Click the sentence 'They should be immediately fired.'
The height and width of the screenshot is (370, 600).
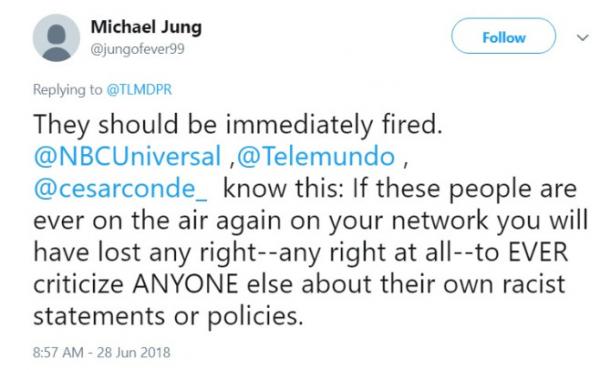point(238,125)
